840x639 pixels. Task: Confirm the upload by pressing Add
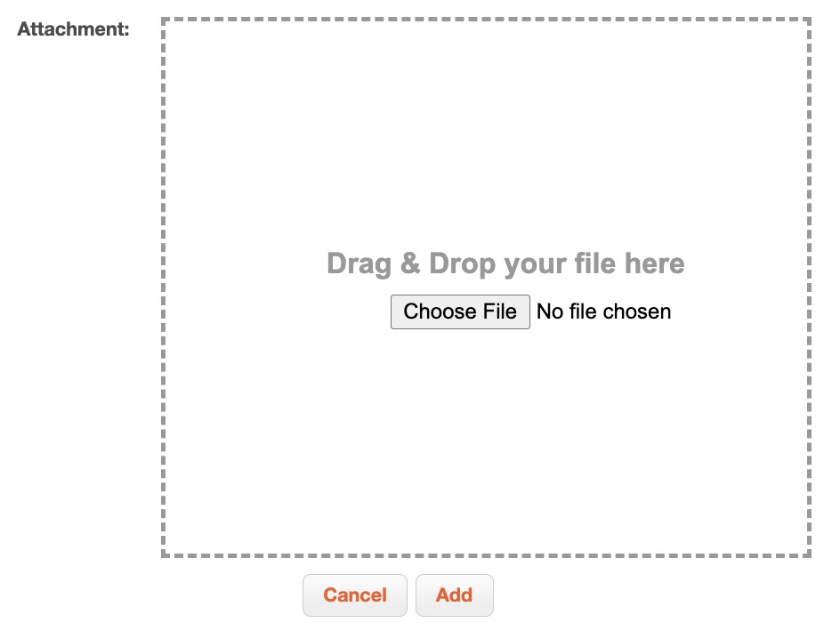pyautogui.click(x=454, y=595)
